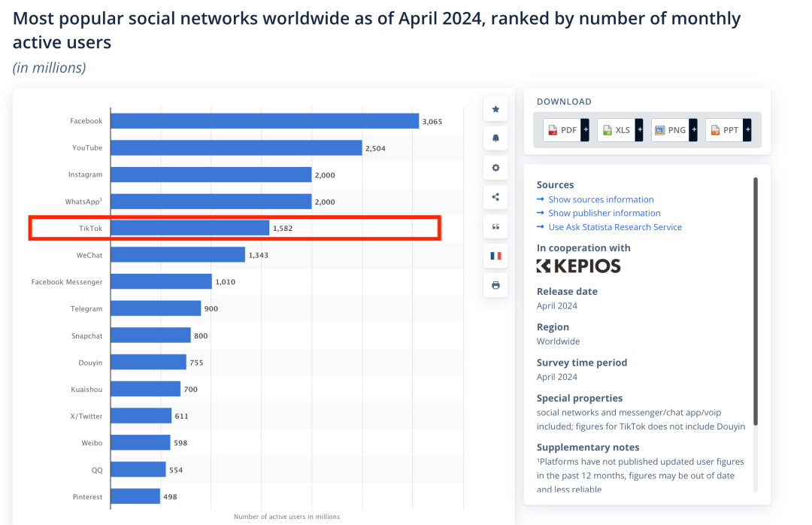Click the WeChat value 1,343
This screenshot has width=812, height=525.
coord(259,255)
